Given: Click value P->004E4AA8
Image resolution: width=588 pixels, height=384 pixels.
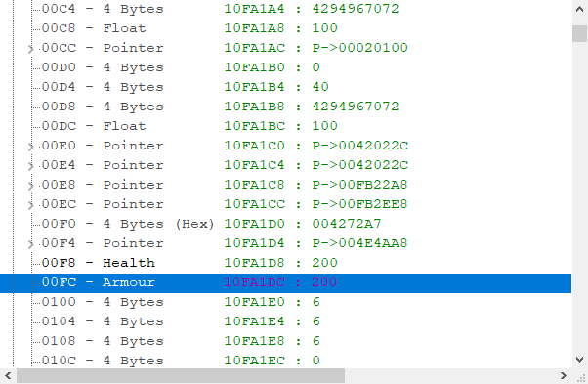Looking at the screenshot, I should click(x=360, y=243).
